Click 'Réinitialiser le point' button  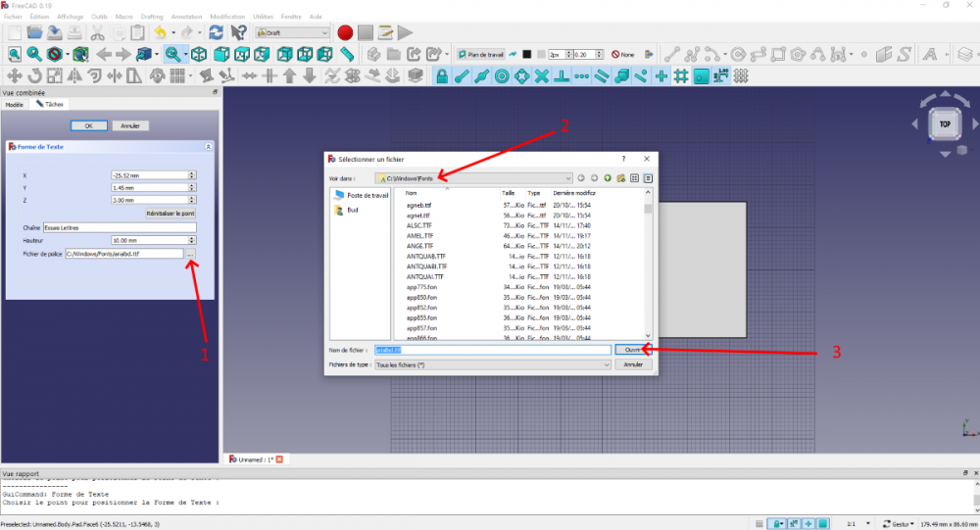coord(171,214)
